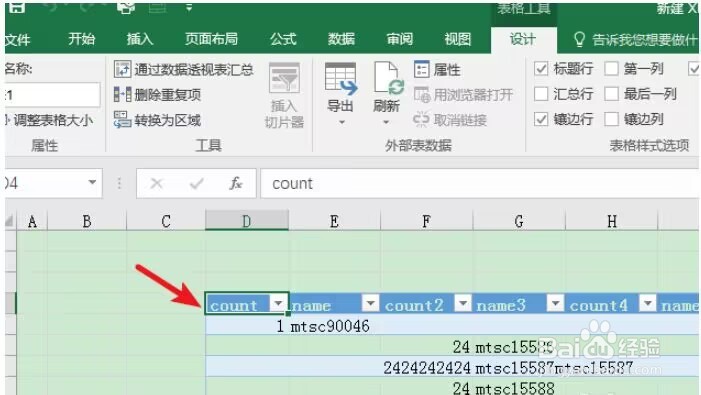Expand the Export (导出) dropdown arrow
Screen dimensions: 701x395
pyautogui.click(x=342, y=122)
